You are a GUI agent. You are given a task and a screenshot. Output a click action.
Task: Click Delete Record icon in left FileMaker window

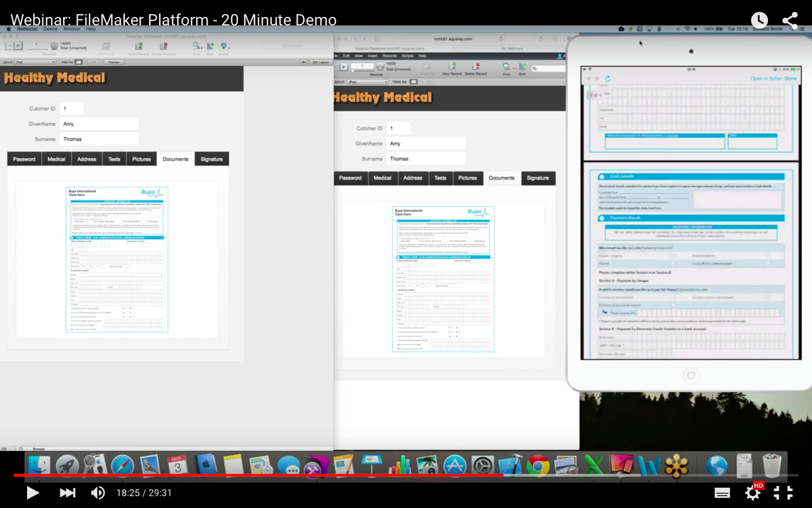164,46
